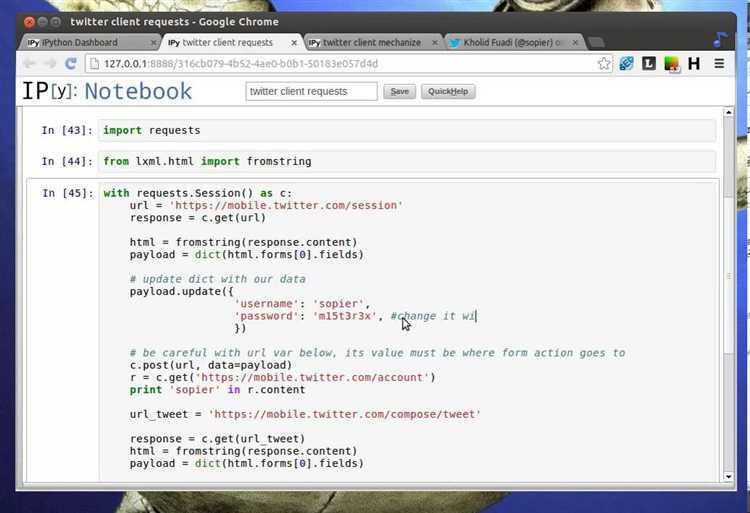Click the In [43]: prompt label
This screenshot has width=750, height=513.
[67, 130]
